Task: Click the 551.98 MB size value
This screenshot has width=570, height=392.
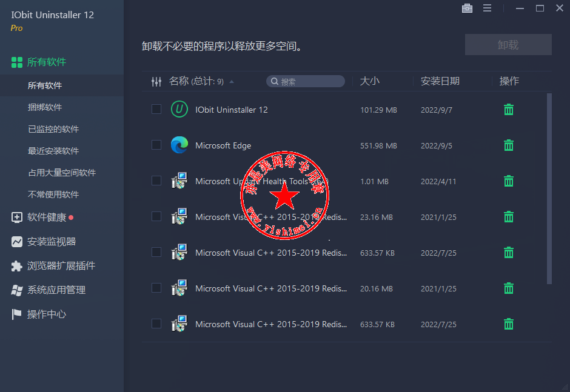Action: coord(378,145)
